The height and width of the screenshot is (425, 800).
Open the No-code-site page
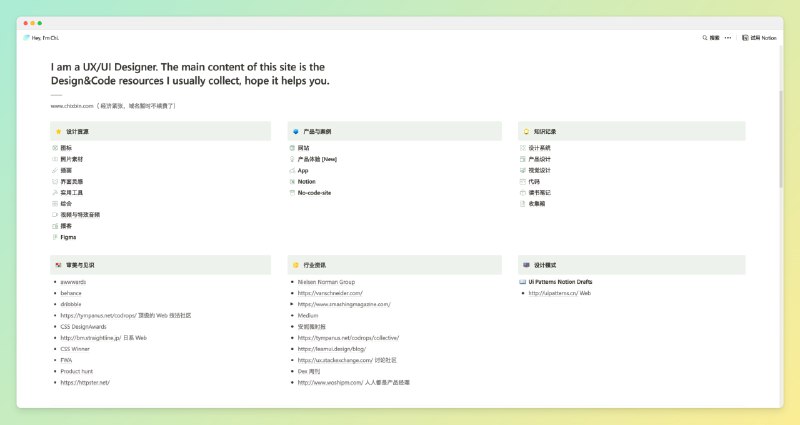[x=314, y=192]
